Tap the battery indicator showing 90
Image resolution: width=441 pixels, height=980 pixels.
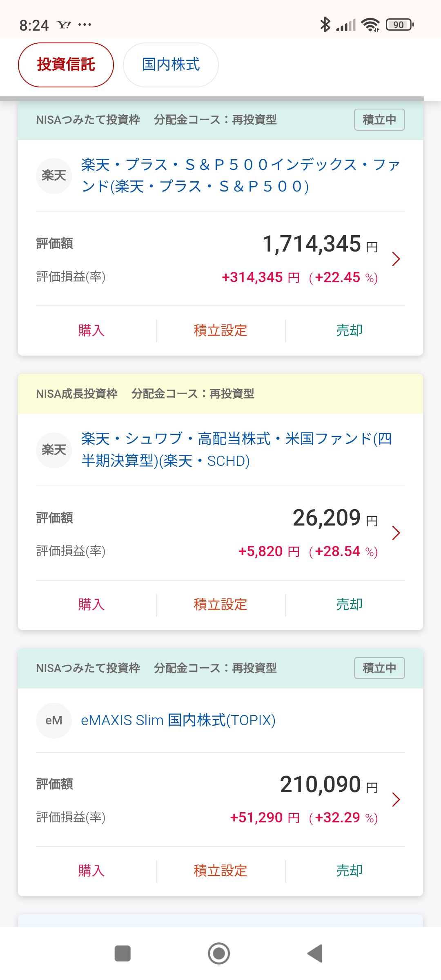tap(399, 25)
